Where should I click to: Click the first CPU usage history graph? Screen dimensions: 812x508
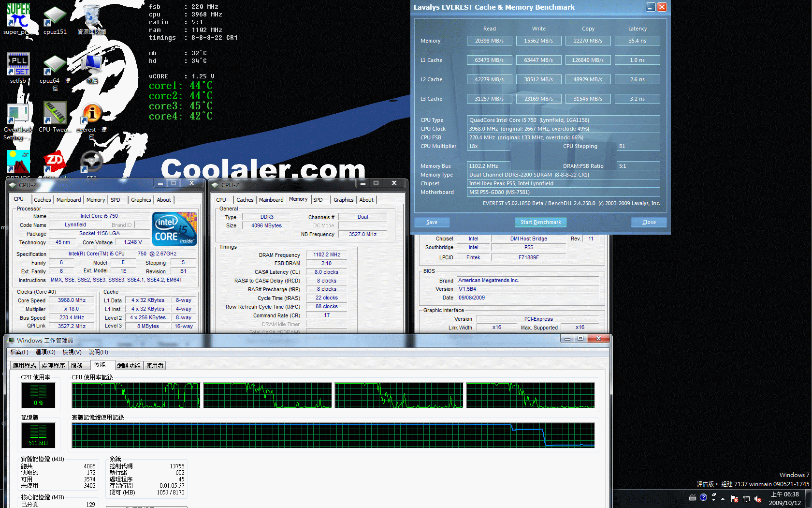click(136, 395)
